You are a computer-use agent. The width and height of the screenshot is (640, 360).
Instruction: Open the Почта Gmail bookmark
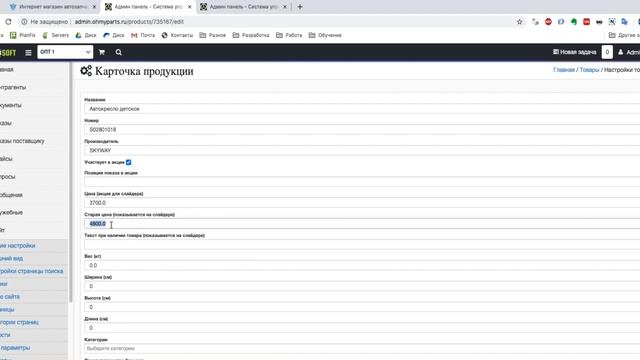[x=143, y=36]
